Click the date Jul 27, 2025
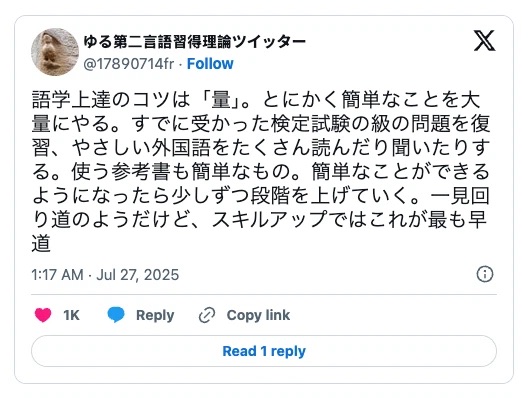The height and width of the screenshot is (398, 530). point(138,275)
